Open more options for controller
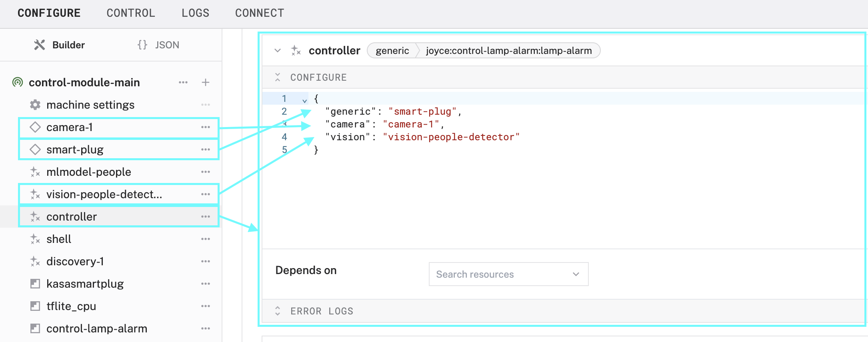Viewport: 868px width, 342px height. [x=206, y=217]
